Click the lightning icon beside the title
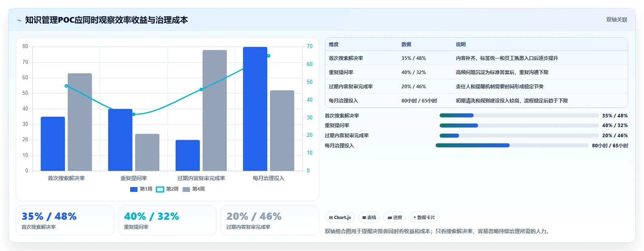The width and height of the screenshot is (644, 251). tap(19, 20)
